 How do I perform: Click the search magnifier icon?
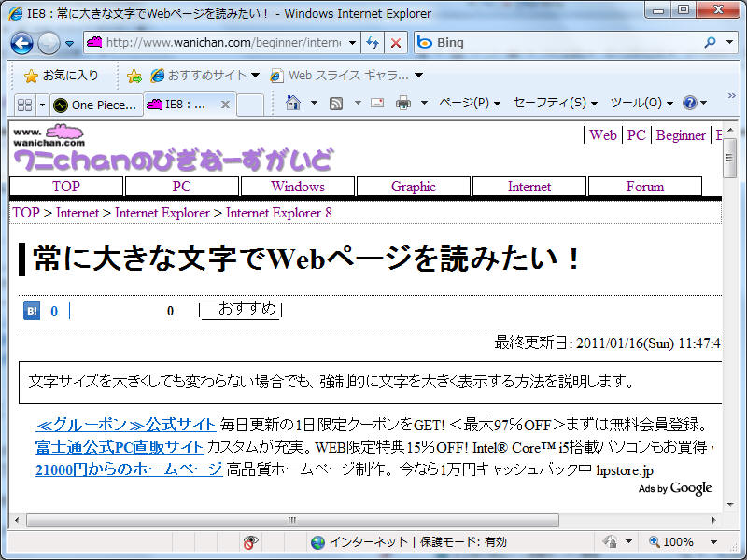point(710,42)
